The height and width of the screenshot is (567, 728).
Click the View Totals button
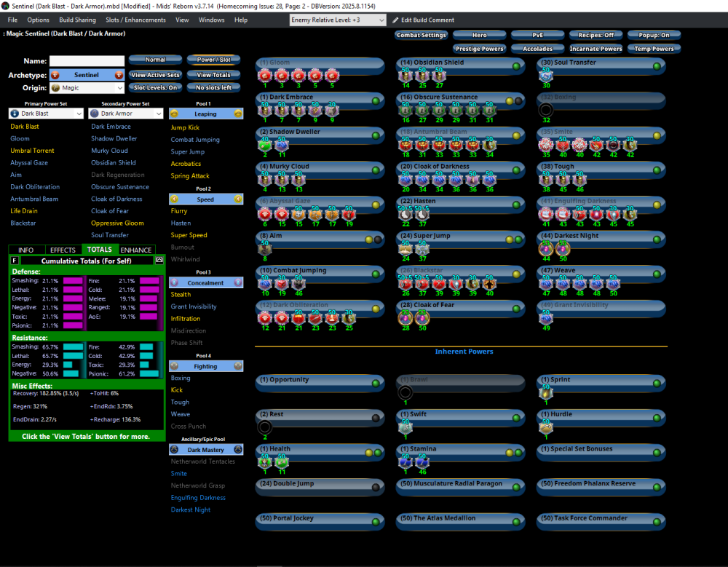pyautogui.click(x=213, y=75)
